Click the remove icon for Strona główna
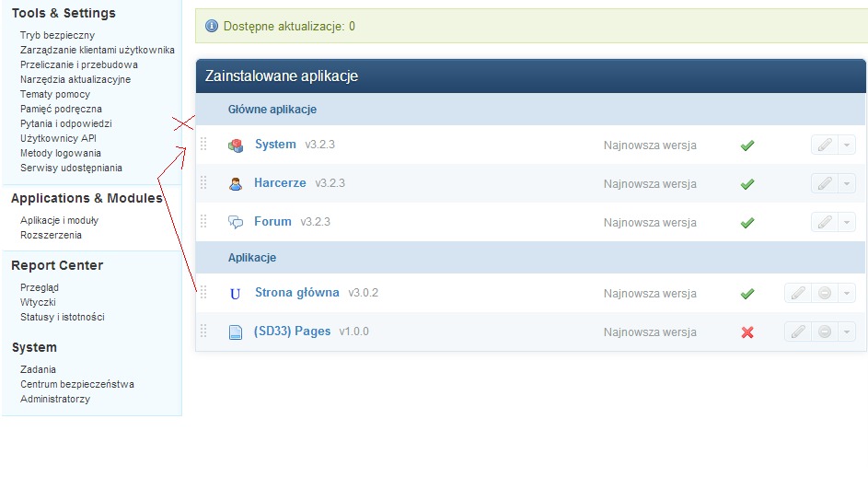Screen dimensions: 868x477 click(x=825, y=293)
